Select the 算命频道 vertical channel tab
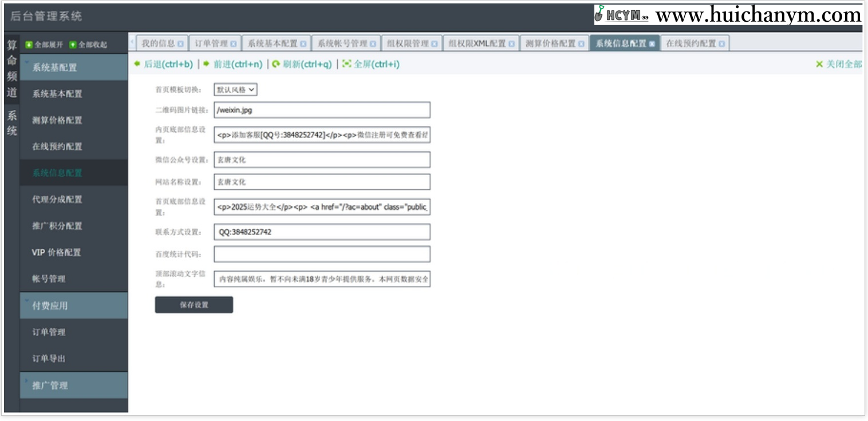868x421 pixels. click(11, 69)
